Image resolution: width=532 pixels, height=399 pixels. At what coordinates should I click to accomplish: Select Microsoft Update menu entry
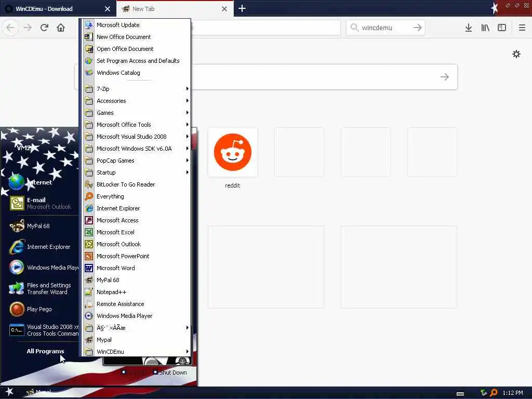[137, 25]
